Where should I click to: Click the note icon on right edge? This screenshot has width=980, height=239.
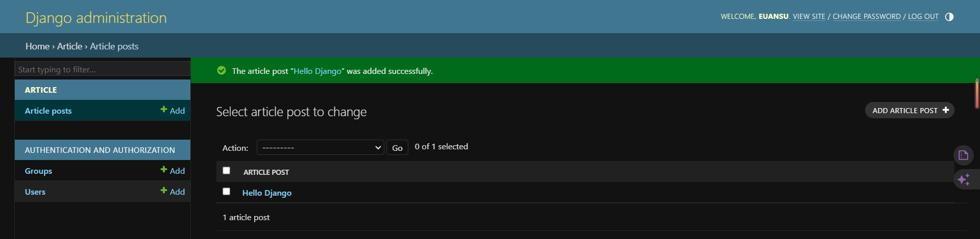964,155
